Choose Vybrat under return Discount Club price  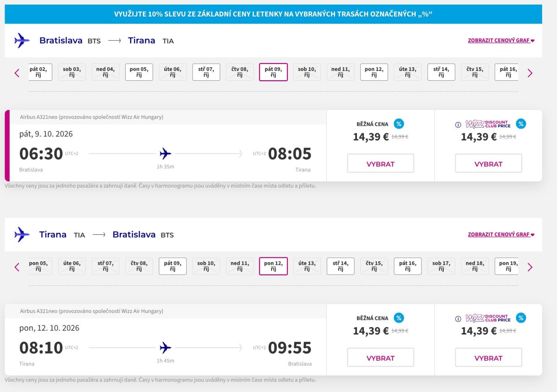pyautogui.click(x=488, y=357)
